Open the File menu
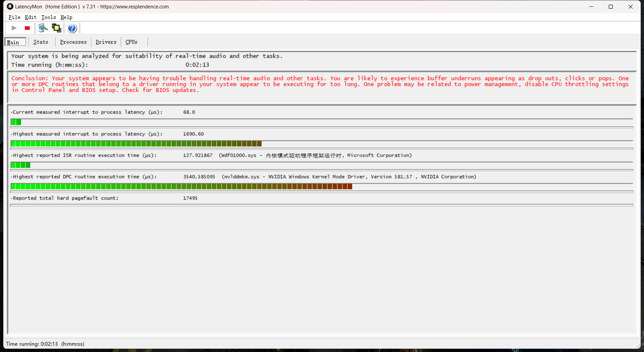This screenshot has height=352, width=644. 14,17
